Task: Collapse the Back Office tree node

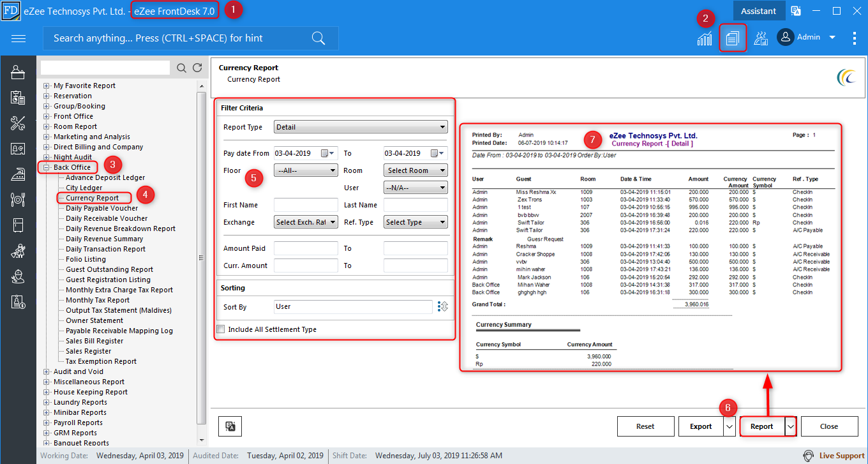Action: point(46,167)
